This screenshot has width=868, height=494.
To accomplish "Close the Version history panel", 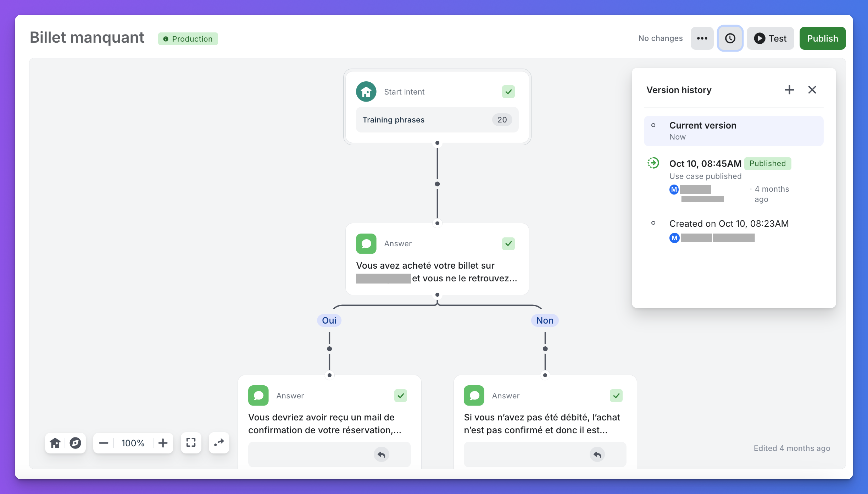I will (812, 90).
